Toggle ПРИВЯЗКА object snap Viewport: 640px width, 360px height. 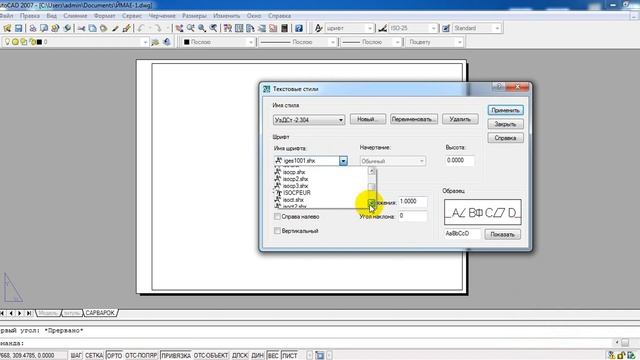(x=176, y=356)
